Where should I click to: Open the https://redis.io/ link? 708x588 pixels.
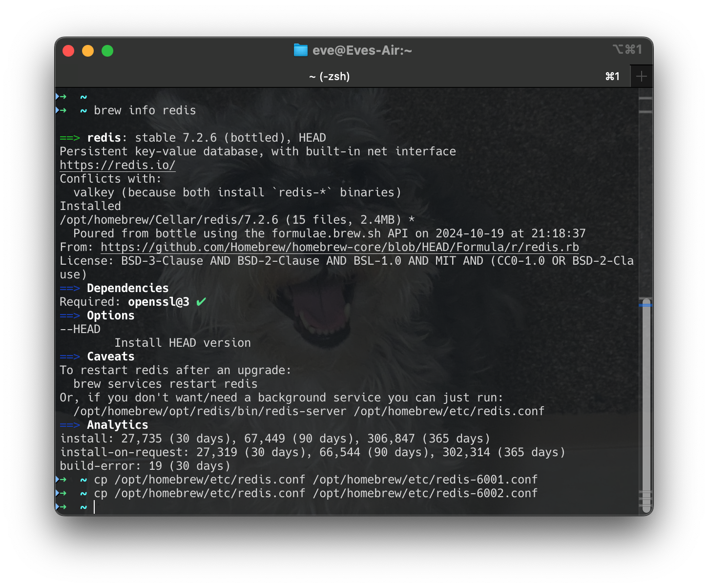click(117, 165)
